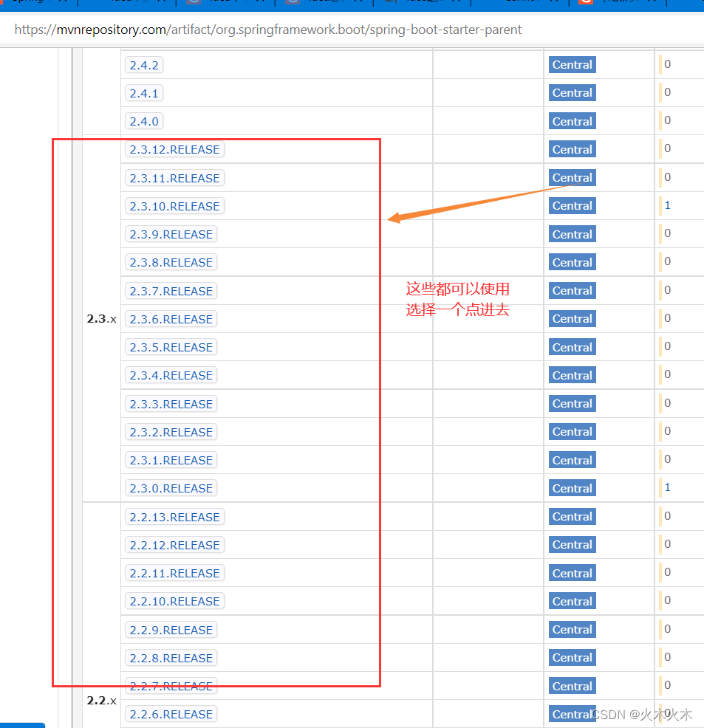Open 2.3.9.RELEASE version link

[171, 234]
